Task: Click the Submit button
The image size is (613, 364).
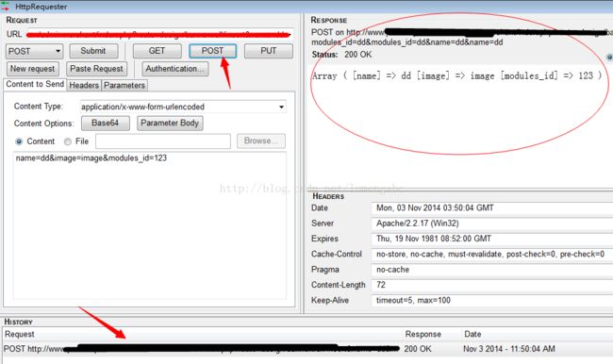Action: [x=93, y=51]
